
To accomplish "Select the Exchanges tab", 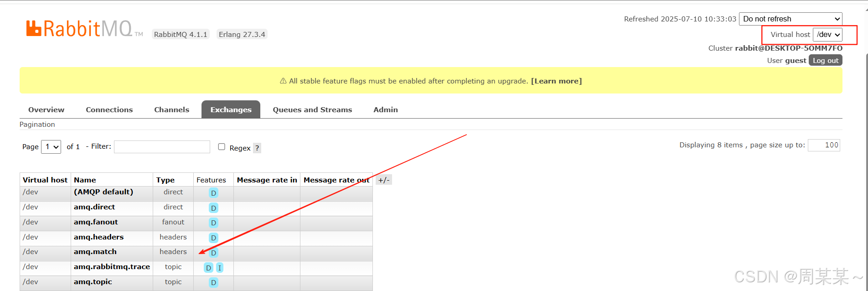I will (x=231, y=109).
